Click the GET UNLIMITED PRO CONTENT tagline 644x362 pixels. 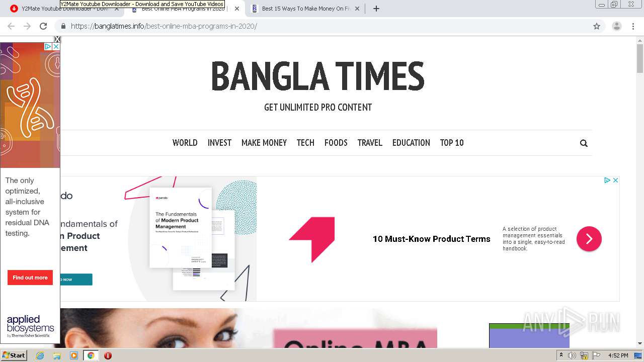(318, 107)
